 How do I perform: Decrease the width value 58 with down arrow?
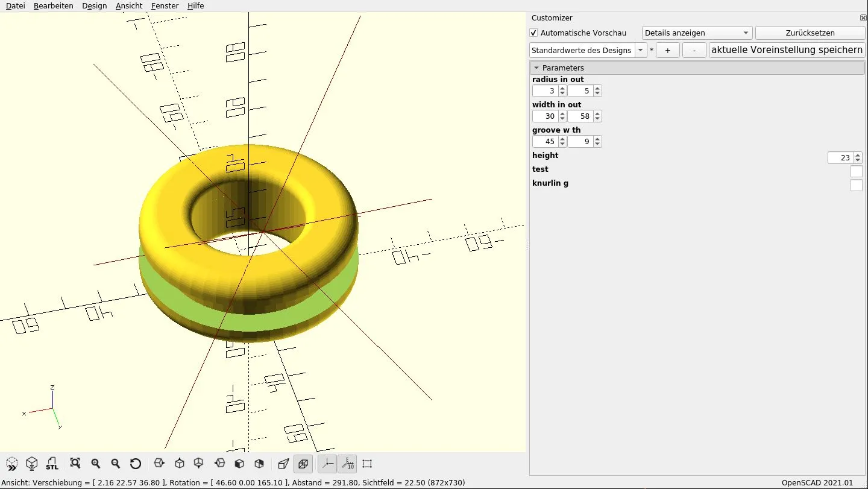597,119
